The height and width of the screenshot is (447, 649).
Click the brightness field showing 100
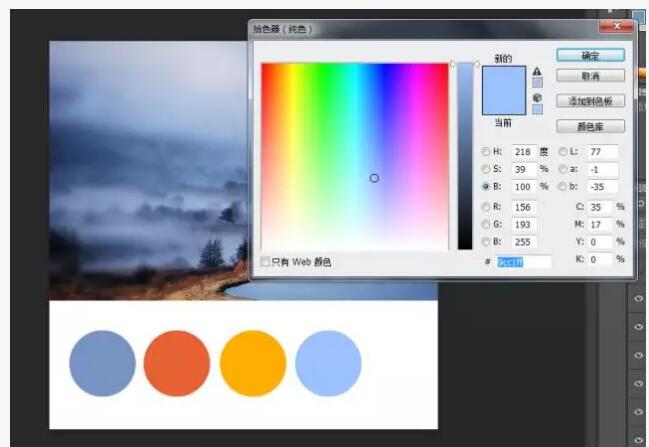pyautogui.click(x=524, y=187)
